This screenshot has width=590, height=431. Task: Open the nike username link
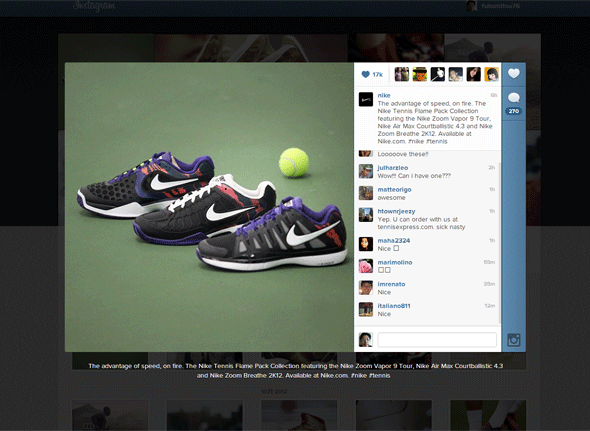point(384,95)
